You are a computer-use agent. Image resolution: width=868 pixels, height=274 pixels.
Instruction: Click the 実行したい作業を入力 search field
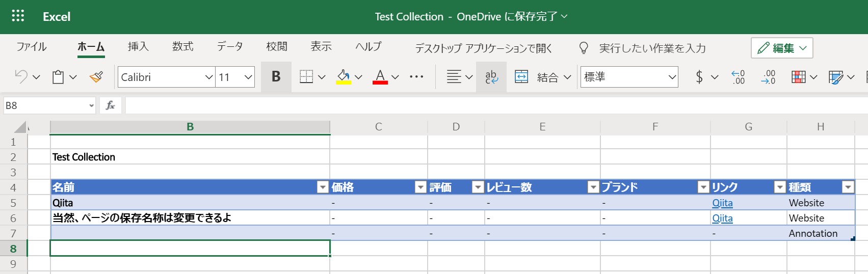tap(652, 48)
